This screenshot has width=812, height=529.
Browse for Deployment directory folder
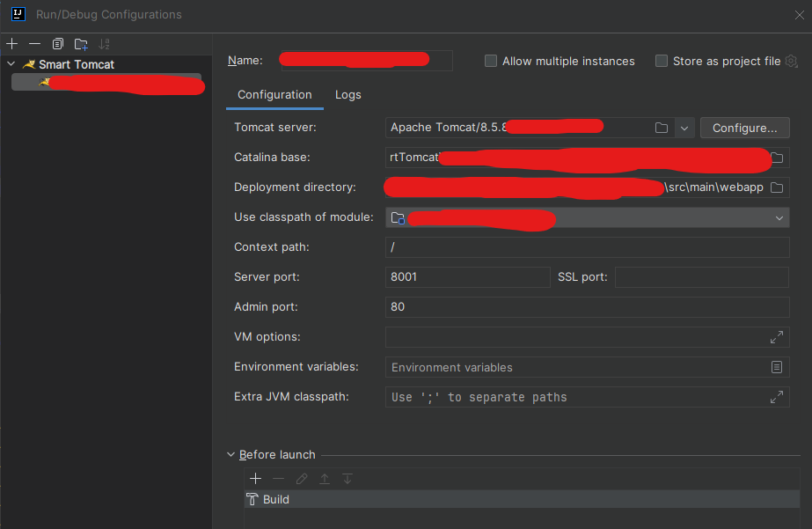pyautogui.click(x=777, y=187)
